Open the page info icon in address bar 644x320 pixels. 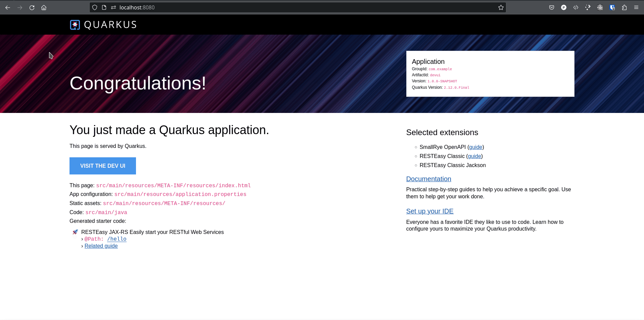pos(104,7)
